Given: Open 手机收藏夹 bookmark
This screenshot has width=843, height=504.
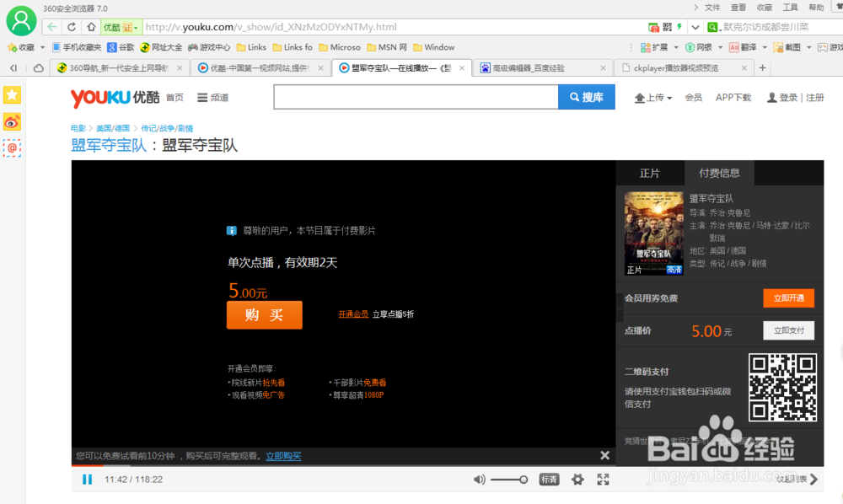Looking at the screenshot, I should (x=77, y=47).
